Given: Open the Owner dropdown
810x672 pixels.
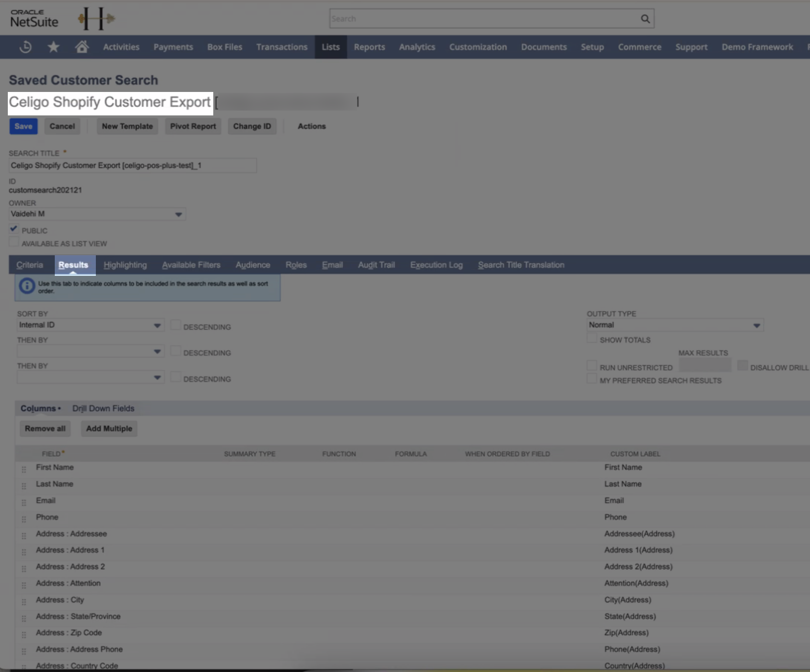Looking at the screenshot, I should [x=97, y=214].
